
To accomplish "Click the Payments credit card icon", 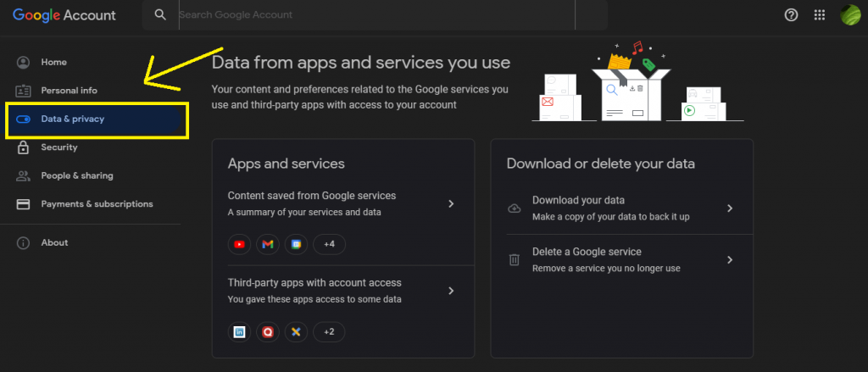I will coord(23,204).
